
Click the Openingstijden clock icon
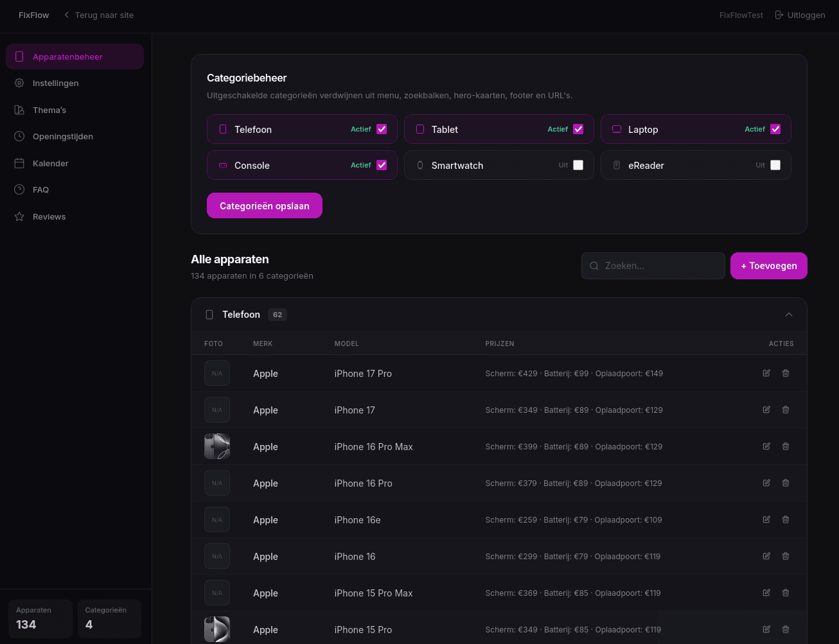[x=21, y=136]
